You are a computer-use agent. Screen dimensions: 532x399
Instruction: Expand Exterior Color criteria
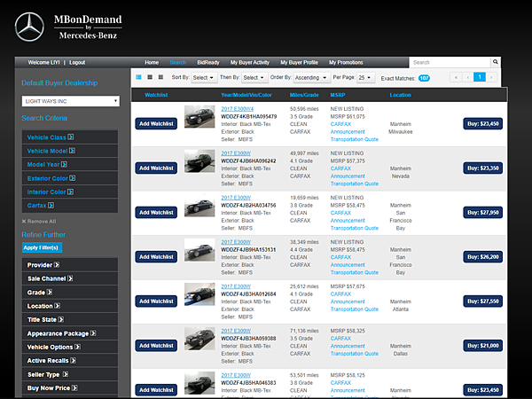70,178
